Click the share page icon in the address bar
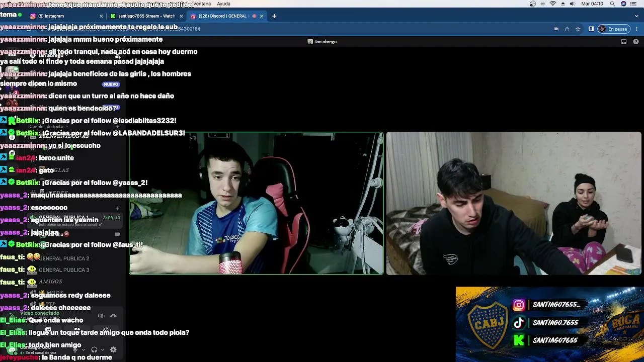 point(567,29)
